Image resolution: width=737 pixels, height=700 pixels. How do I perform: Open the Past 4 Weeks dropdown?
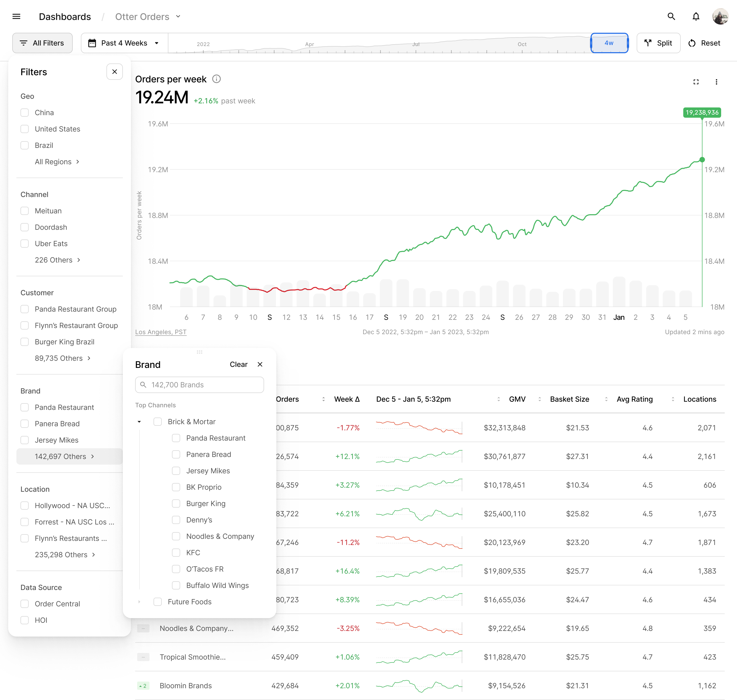[124, 43]
